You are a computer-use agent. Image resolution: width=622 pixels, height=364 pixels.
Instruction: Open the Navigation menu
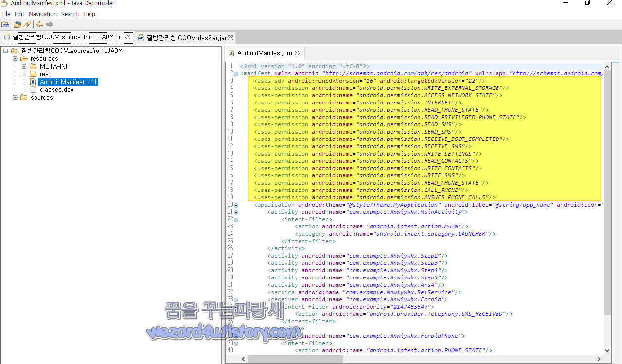(43, 14)
